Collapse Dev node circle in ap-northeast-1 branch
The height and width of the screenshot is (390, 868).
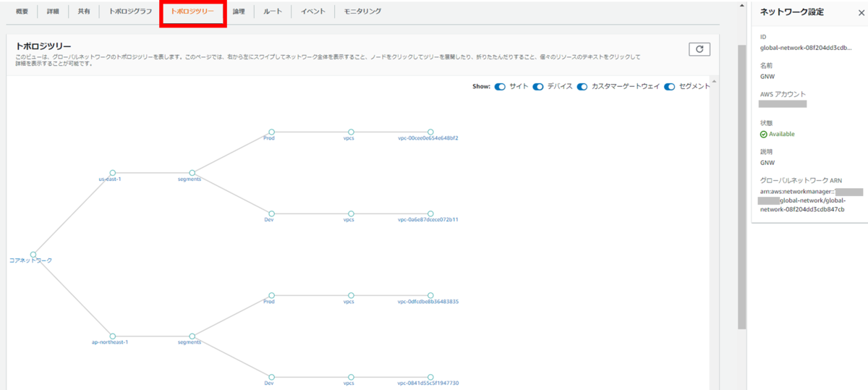[x=271, y=377]
